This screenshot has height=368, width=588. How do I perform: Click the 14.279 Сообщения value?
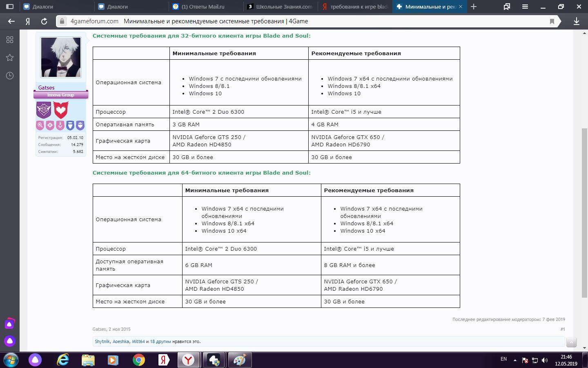[77, 144]
